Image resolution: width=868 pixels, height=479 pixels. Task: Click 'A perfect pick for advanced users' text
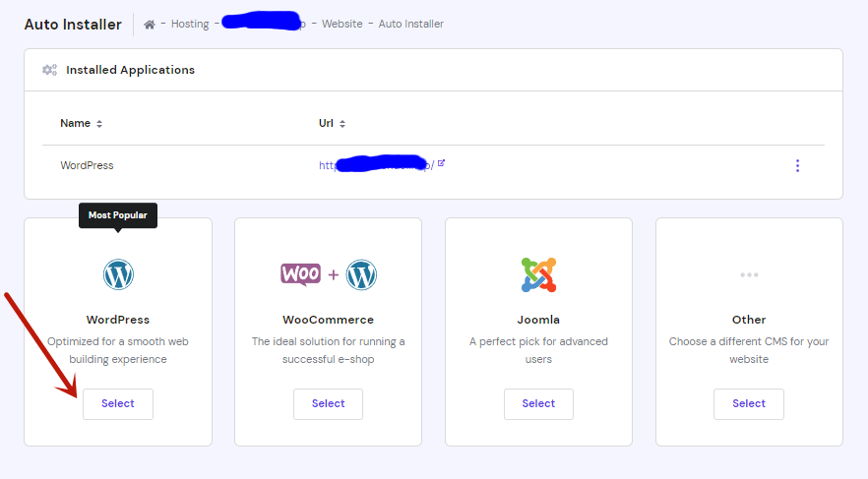pos(538,350)
